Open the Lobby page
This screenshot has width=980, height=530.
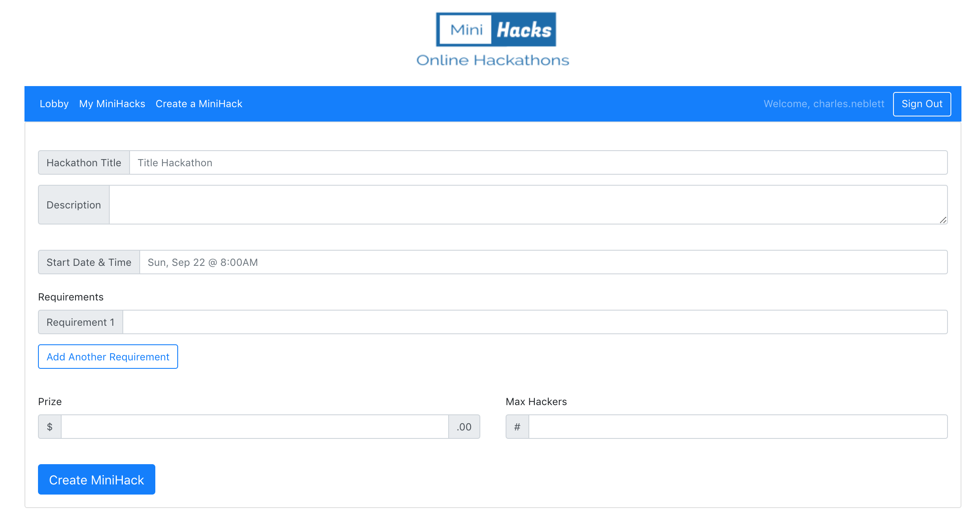pos(54,104)
